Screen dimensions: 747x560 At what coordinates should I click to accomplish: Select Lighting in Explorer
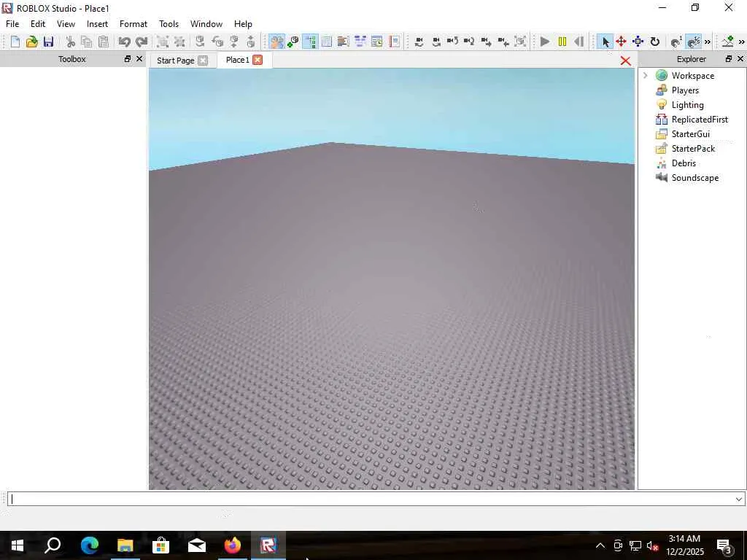coord(687,105)
